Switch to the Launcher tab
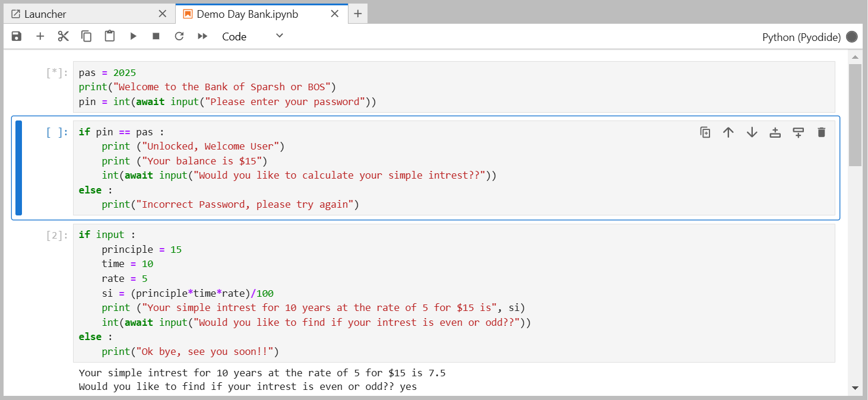 point(46,14)
